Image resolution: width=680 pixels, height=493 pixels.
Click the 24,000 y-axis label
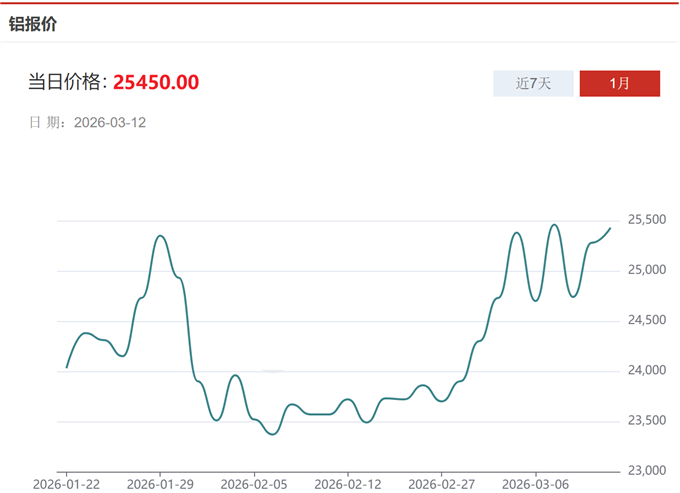click(x=646, y=371)
